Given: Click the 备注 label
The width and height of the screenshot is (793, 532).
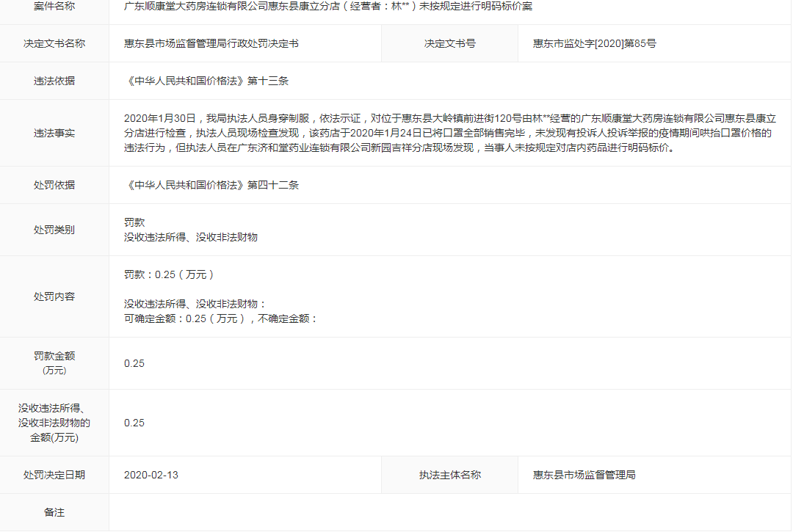Looking at the screenshot, I should coord(54,512).
